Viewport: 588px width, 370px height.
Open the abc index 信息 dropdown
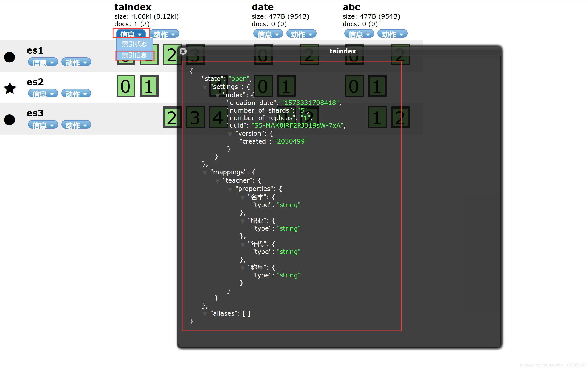coord(359,34)
